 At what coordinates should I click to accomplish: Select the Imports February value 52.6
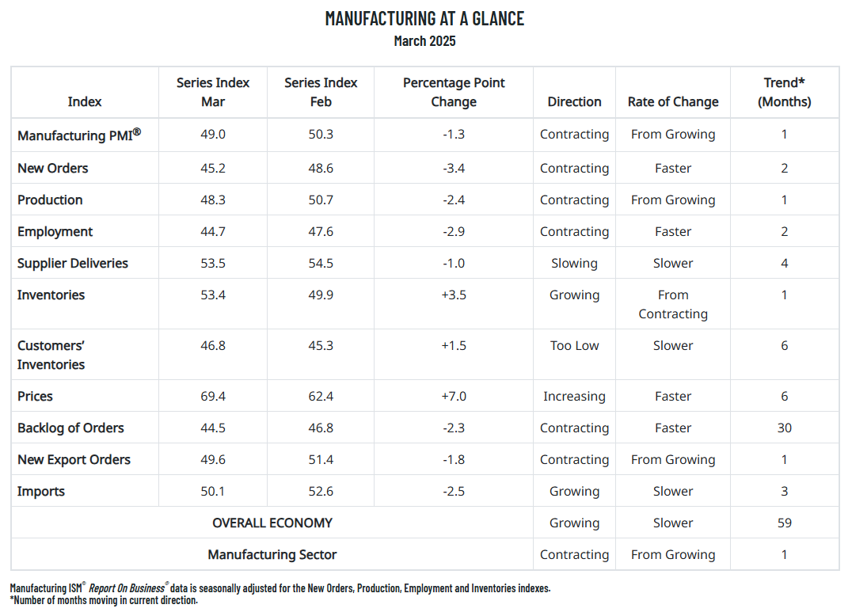[x=321, y=491]
